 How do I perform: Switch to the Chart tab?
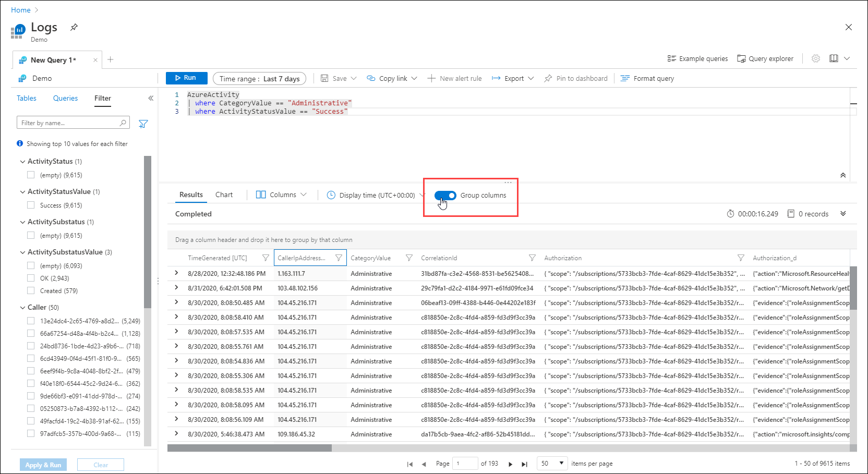point(224,195)
